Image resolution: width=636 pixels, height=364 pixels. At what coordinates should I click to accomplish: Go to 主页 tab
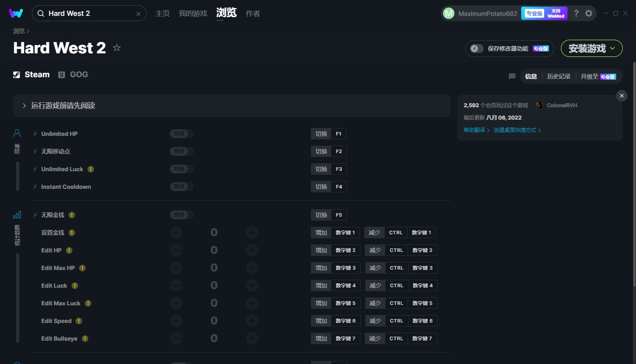[x=163, y=14]
